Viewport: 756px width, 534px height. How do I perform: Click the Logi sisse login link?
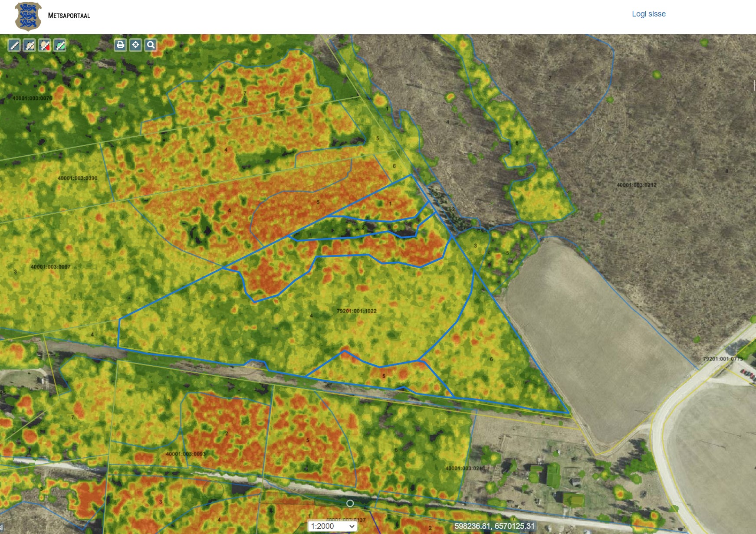pos(648,14)
